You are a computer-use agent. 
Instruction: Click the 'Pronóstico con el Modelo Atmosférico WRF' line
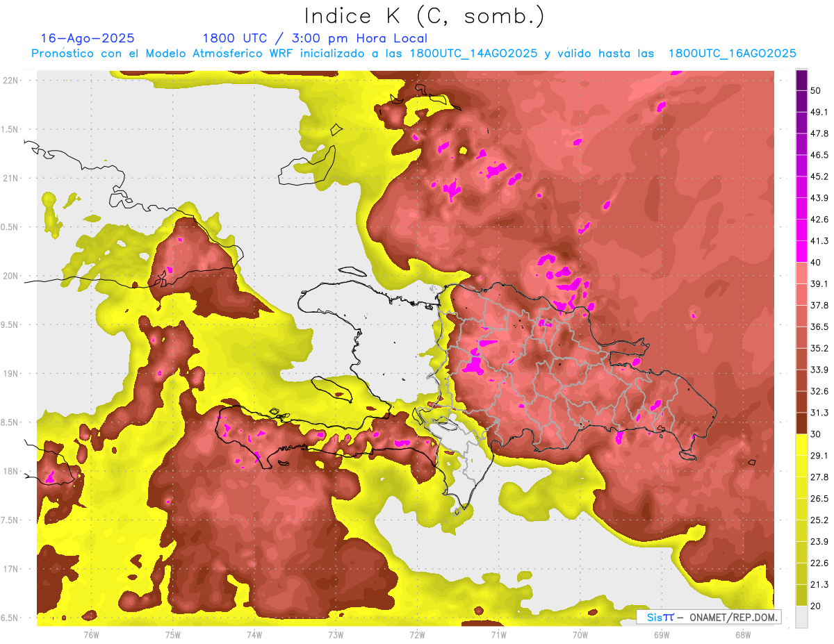[x=414, y=53]
